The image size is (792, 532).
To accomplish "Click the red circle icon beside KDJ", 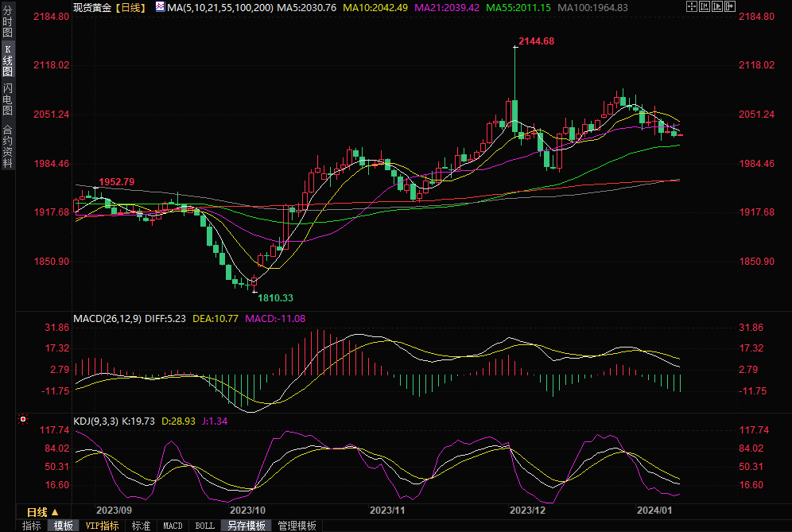I will pos(23,418).
